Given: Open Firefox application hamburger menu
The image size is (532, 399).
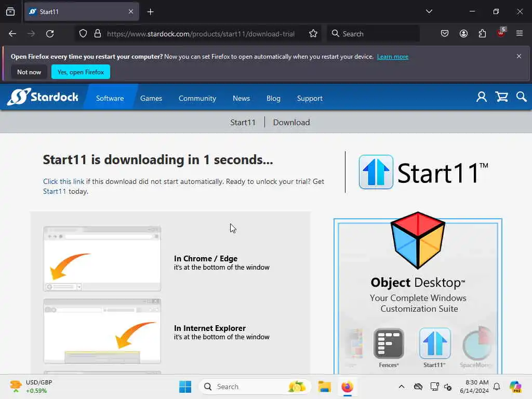Looking at the screenshot, I should [x=520, y=33].
